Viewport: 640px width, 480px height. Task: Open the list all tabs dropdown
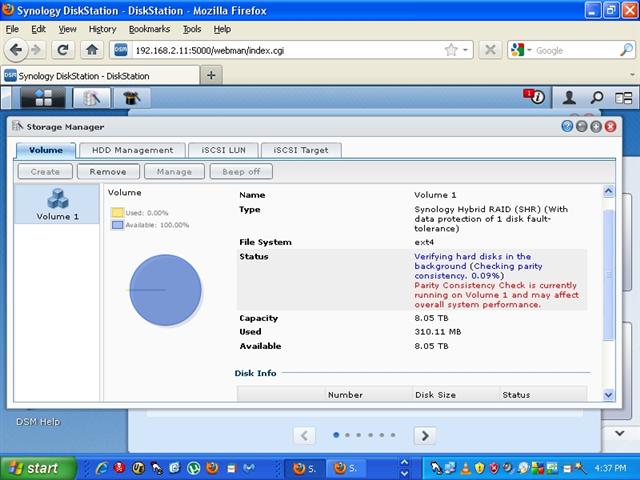tap(632, 75)
